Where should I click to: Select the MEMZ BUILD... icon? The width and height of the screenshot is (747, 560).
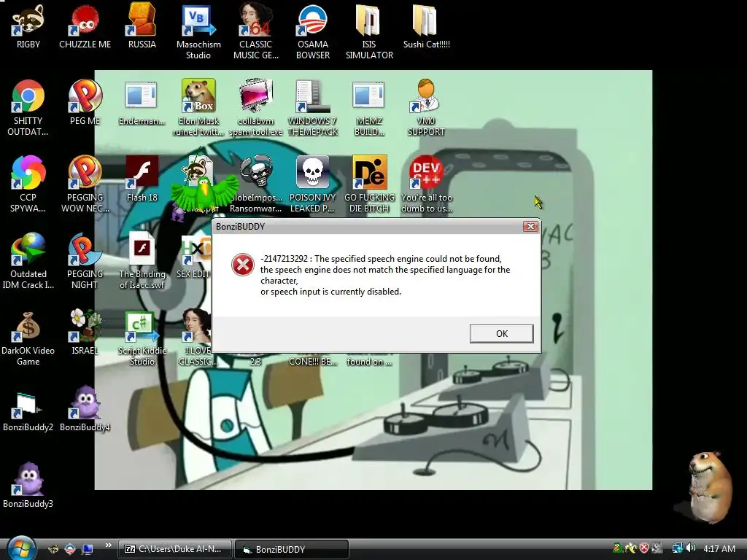369,108
